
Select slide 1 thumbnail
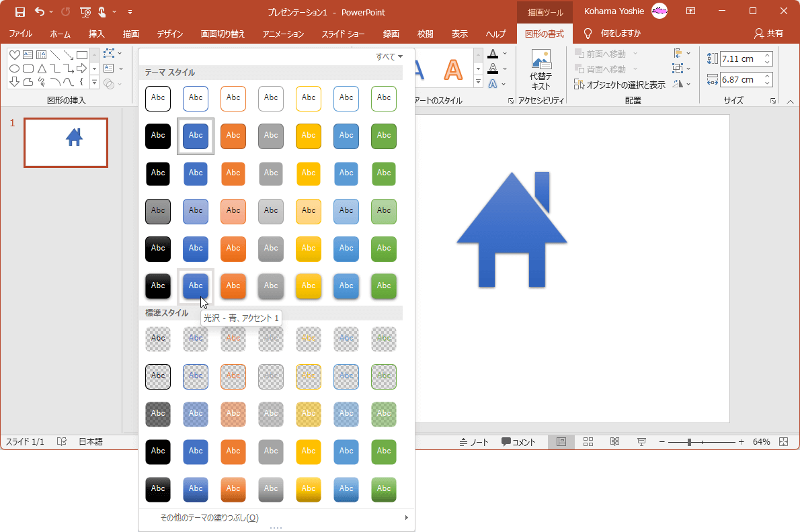[x=66, y=142]
